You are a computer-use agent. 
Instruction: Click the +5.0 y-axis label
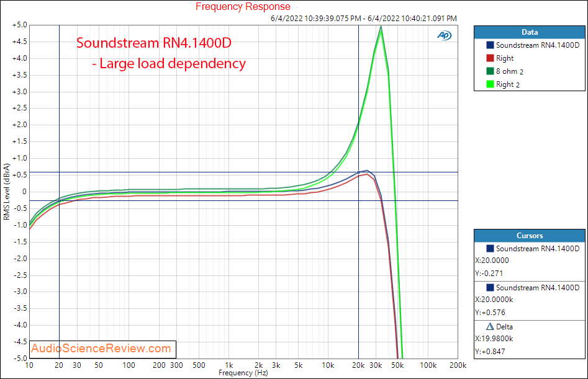click(x=19, y=25)
